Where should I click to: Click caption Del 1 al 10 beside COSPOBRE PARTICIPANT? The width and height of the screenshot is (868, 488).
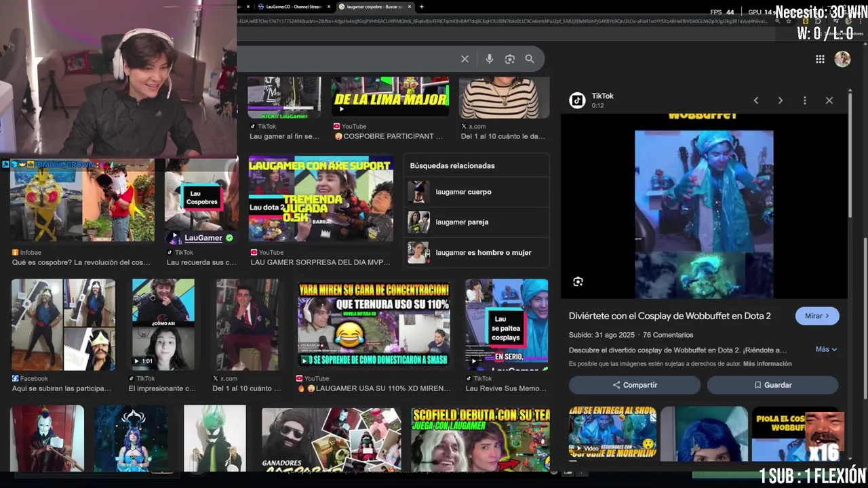(503, 136)
